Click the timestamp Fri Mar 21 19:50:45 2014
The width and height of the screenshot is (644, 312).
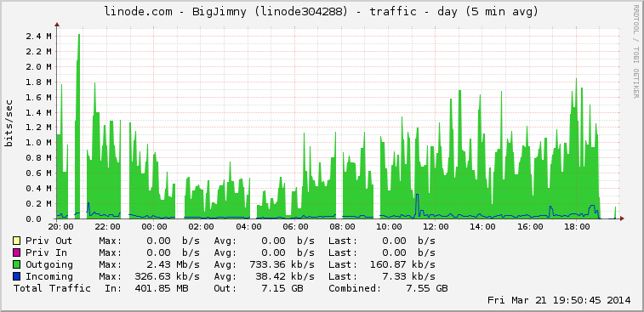[x=559, y=300]
